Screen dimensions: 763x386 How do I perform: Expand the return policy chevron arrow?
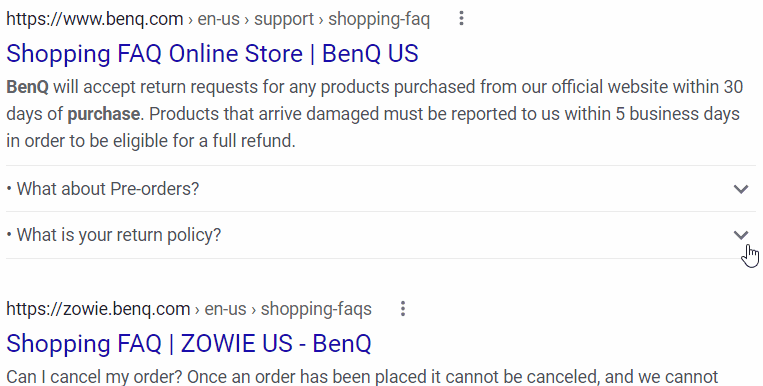[741, 235]
